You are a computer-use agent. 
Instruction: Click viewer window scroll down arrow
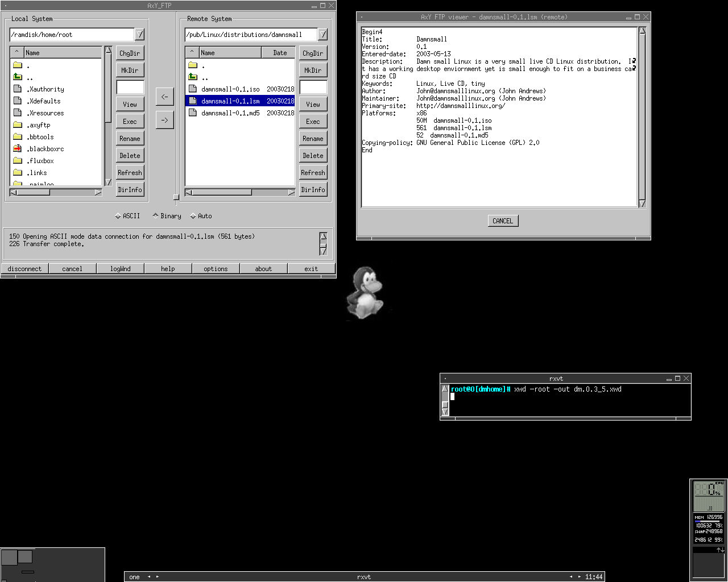click(x=642, y=203)
